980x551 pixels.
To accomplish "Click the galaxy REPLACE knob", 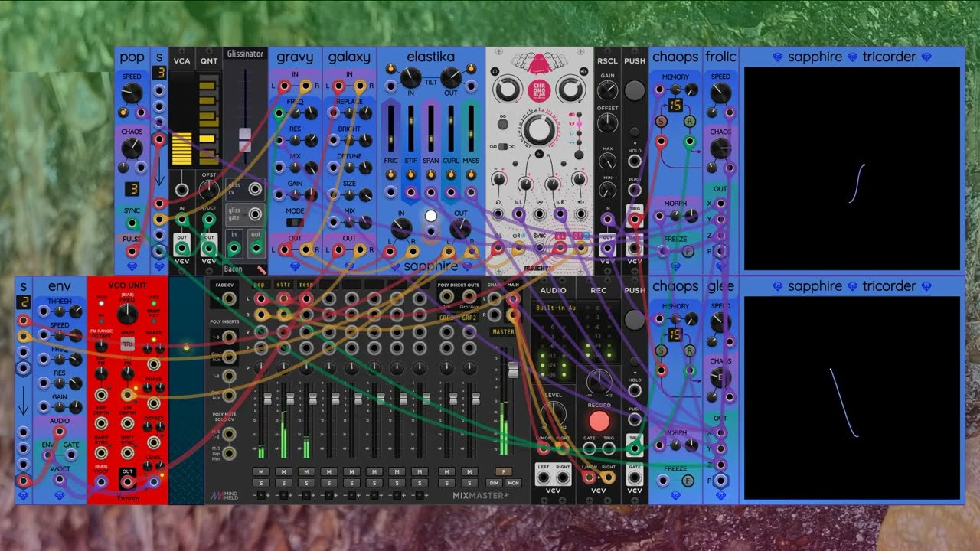I will point(364,113).
